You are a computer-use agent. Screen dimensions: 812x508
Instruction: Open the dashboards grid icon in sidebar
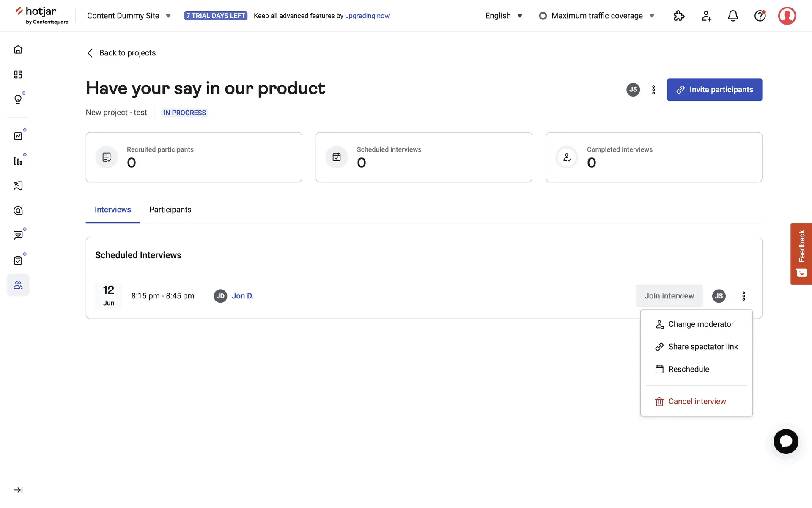click(x=18, y=75)
